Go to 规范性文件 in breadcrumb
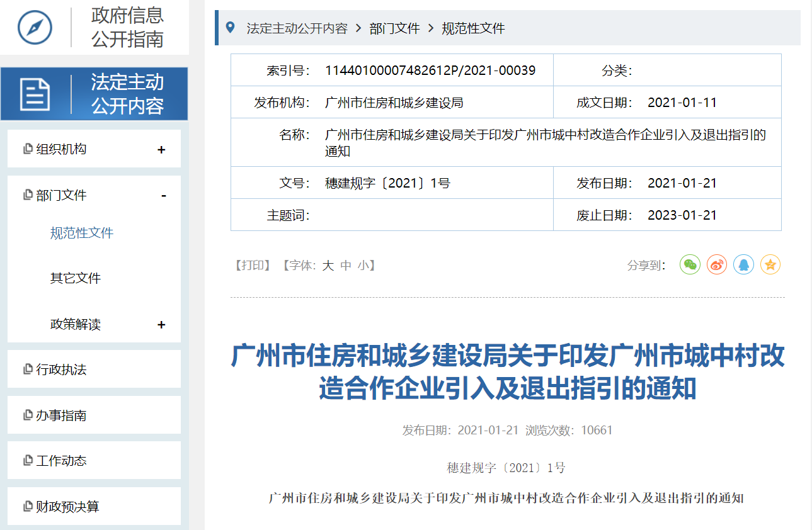 click(x=473, y=28)
